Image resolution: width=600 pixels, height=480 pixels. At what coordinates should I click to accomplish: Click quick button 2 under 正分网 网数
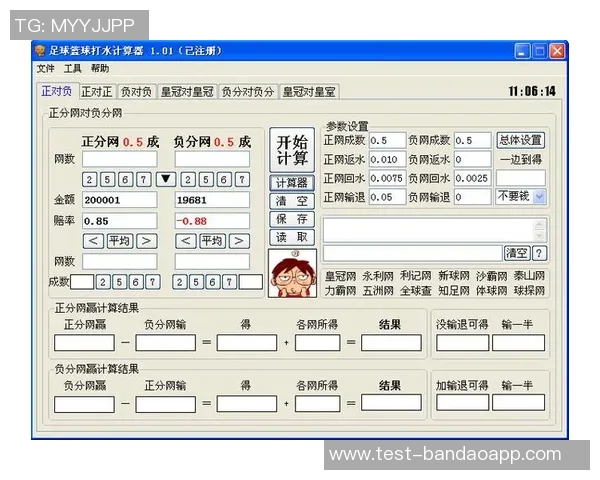tap(89, 180)
